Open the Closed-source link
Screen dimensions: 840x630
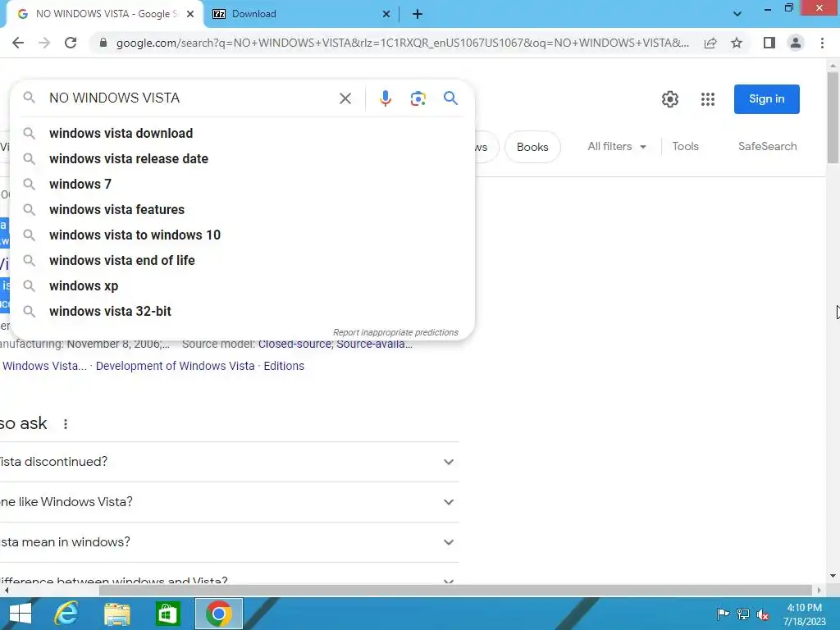(294, 345)
